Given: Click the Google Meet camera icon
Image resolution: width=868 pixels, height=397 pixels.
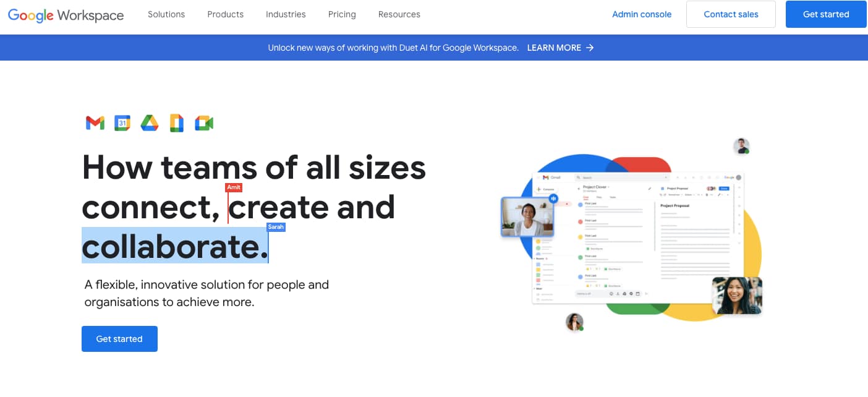Looking at the screenshot, I should tap(204, 123).
